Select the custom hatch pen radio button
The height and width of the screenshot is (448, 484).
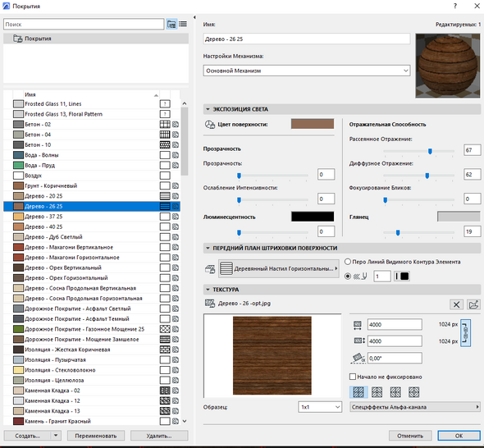pos(348,277)
